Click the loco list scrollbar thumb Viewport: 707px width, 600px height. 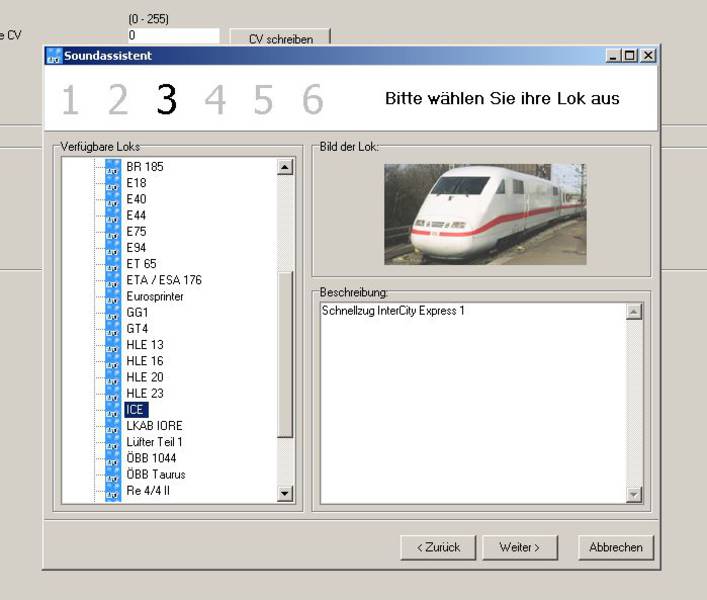coord(285,354)
